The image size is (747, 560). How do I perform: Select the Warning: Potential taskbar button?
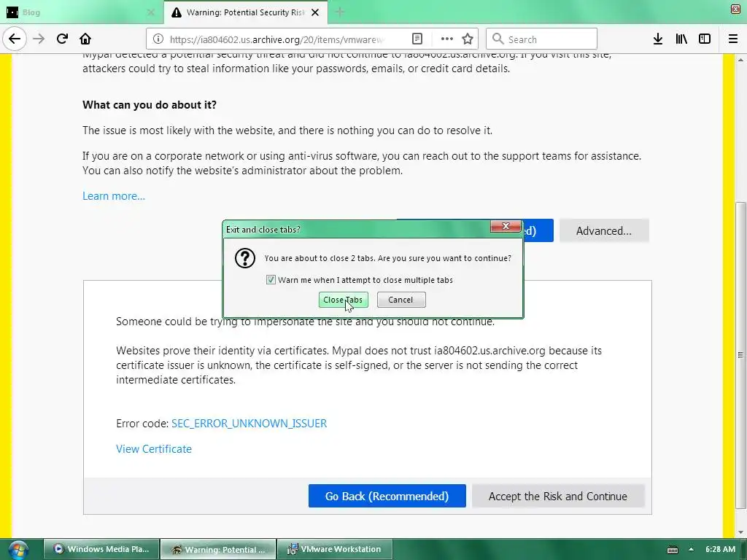click(x=218, y=549)
